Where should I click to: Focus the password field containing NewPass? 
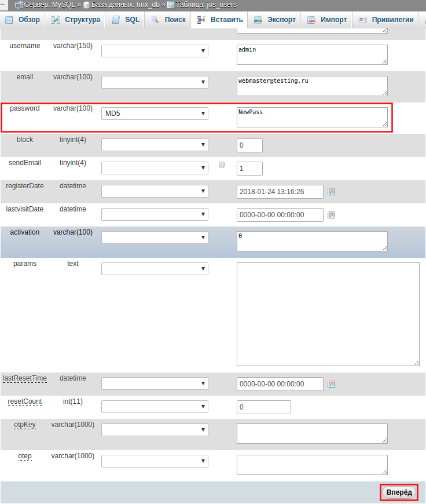[312, 117]
